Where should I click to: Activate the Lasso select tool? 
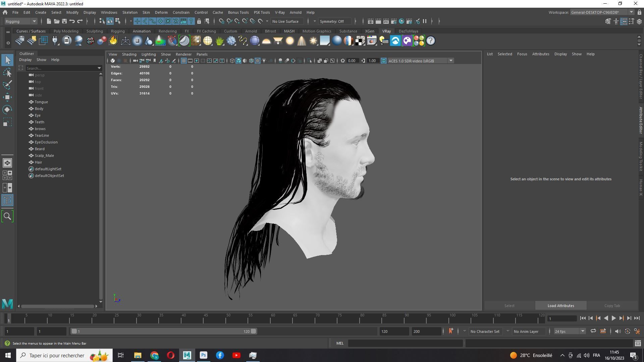(7, 72)
